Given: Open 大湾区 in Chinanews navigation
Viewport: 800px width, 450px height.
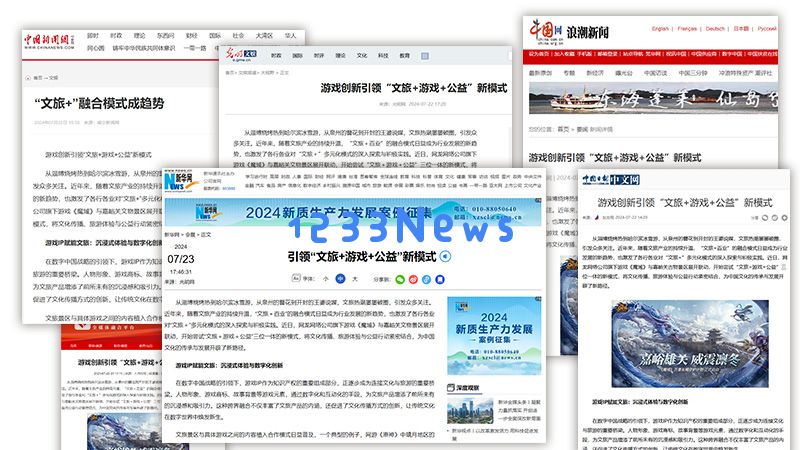Looking at the screenshot, I should click(264, 36).
